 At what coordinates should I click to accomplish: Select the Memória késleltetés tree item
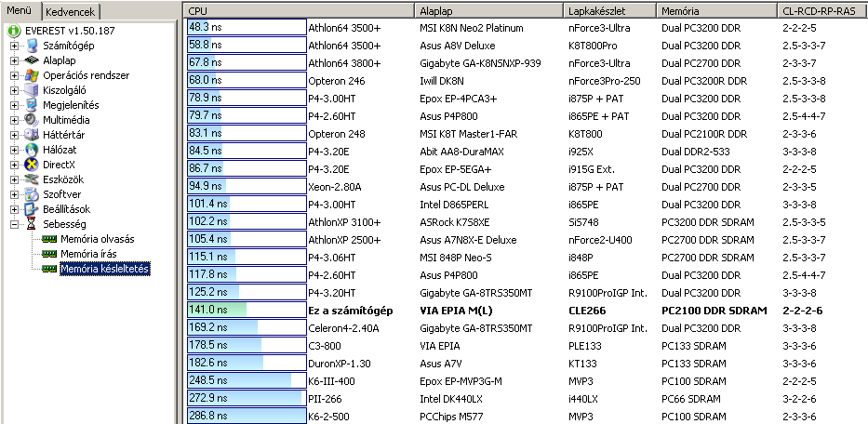pyautogui.click(x=104, y=269)
